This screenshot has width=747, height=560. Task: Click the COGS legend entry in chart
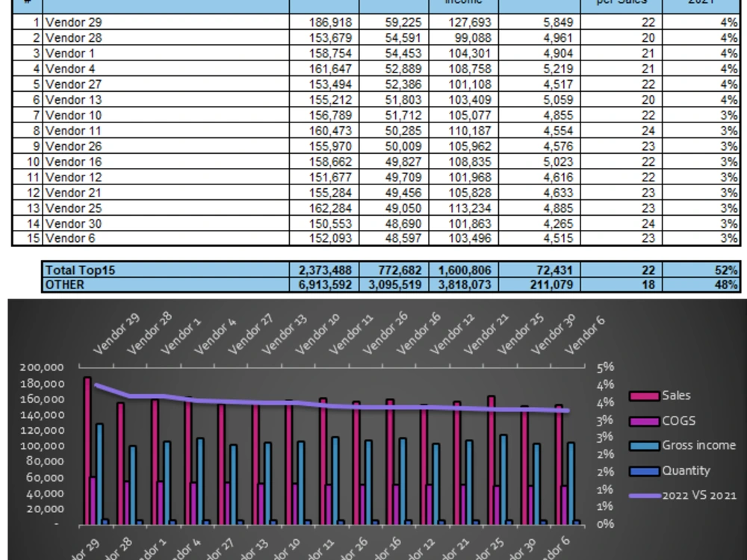pyautogui.click(x=662, y=421)
